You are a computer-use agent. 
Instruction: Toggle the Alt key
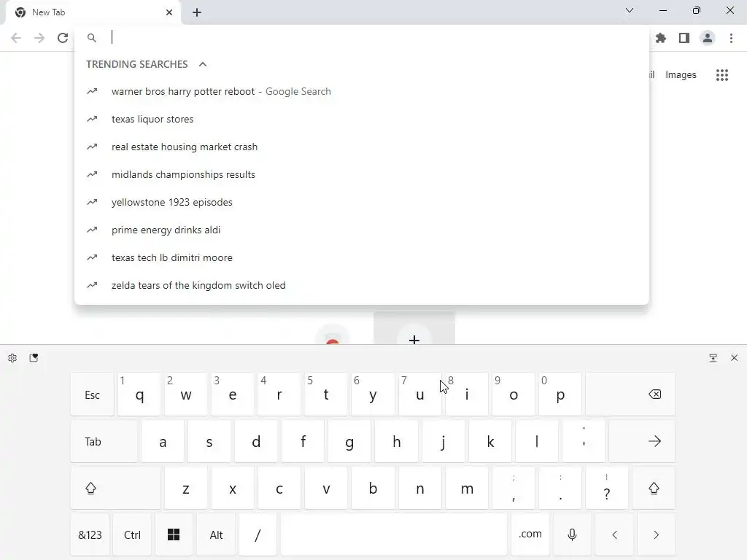[216, 534]
